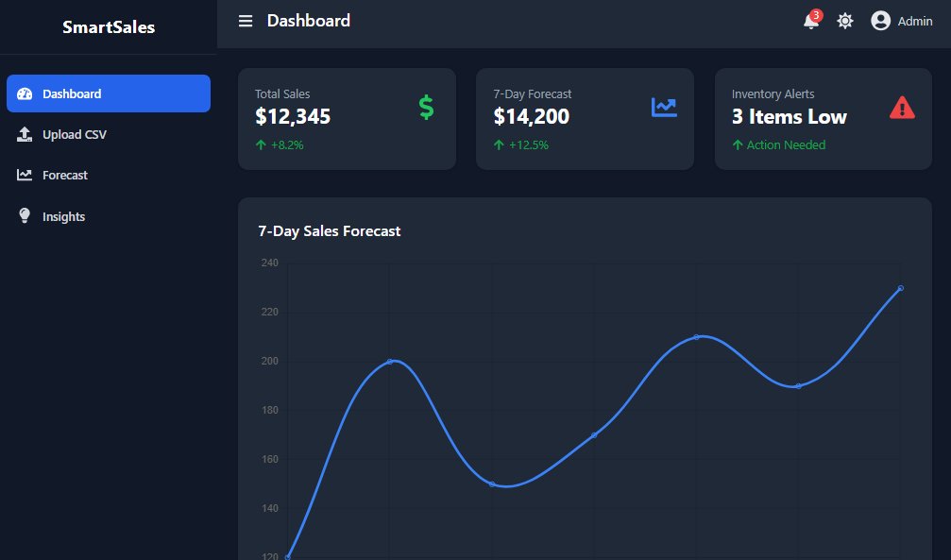Select the Dashboard speedometer icon
Image resolution: width=951 pixels, height=560 pixels.
click(24, 93)
